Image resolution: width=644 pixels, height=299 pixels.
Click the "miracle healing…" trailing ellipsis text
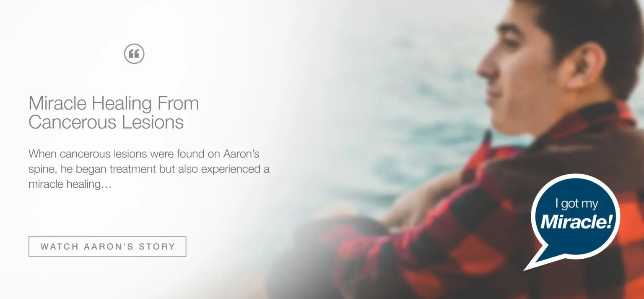(x=70, y=184)
